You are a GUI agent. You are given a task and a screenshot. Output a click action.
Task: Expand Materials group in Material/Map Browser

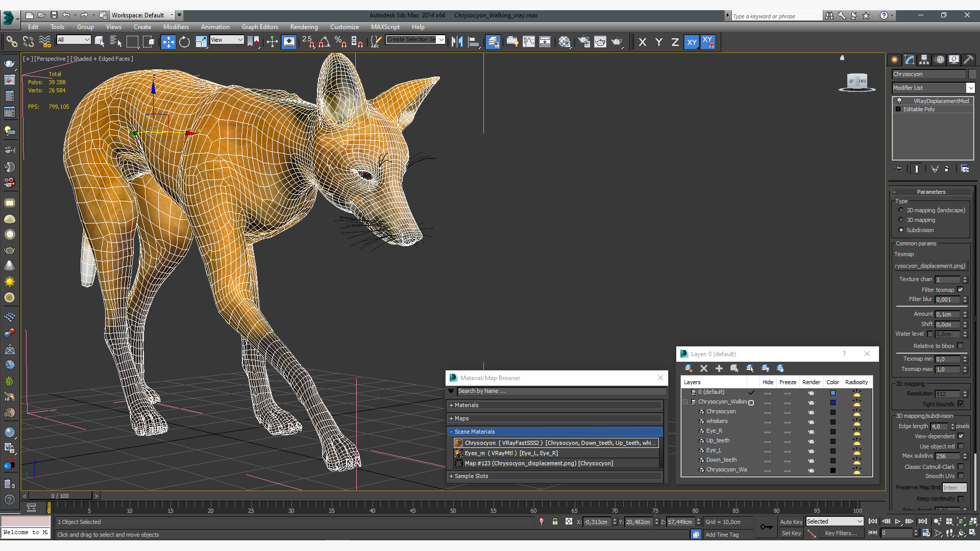point(451,405)
